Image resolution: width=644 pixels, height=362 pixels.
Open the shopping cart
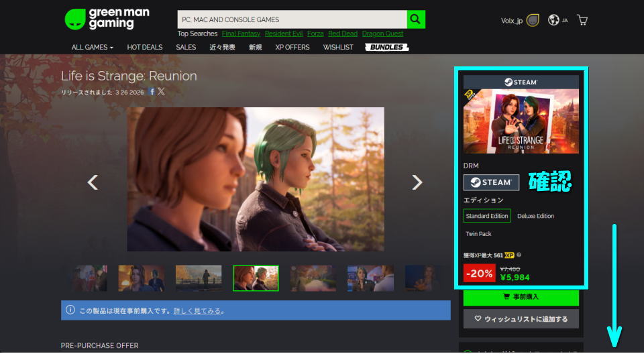coord(582,20)
